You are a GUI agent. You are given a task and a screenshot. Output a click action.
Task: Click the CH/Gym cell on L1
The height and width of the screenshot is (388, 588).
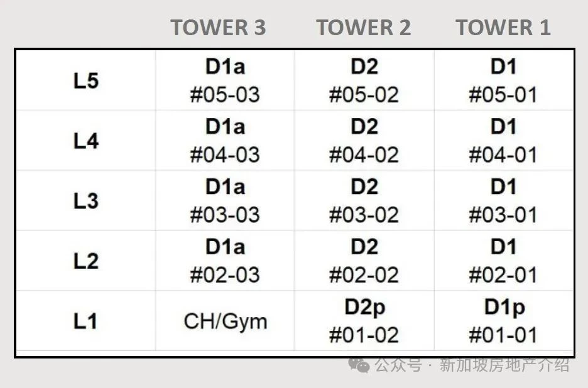coord(225,321)
